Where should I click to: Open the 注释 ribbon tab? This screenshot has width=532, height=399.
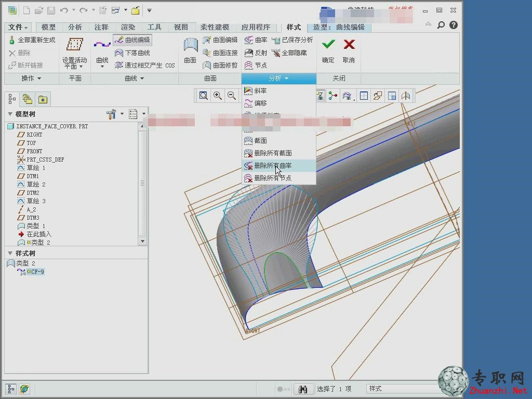click(101, 27)
